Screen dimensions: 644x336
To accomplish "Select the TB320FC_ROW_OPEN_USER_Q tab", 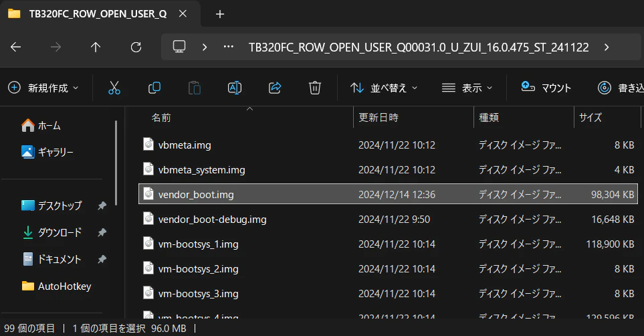I will [x=98, y=14].
